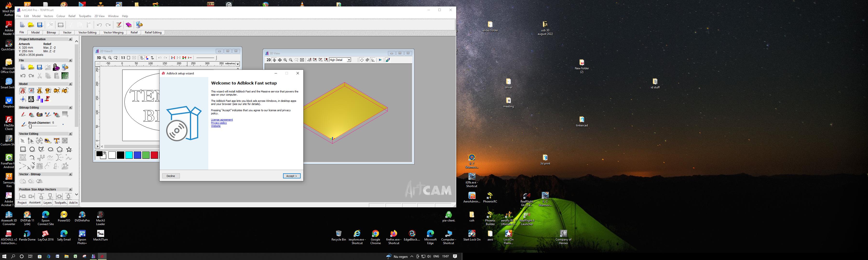
Task: Collapse the Bitmap Editing section
Action: click(x=70, y=108)
